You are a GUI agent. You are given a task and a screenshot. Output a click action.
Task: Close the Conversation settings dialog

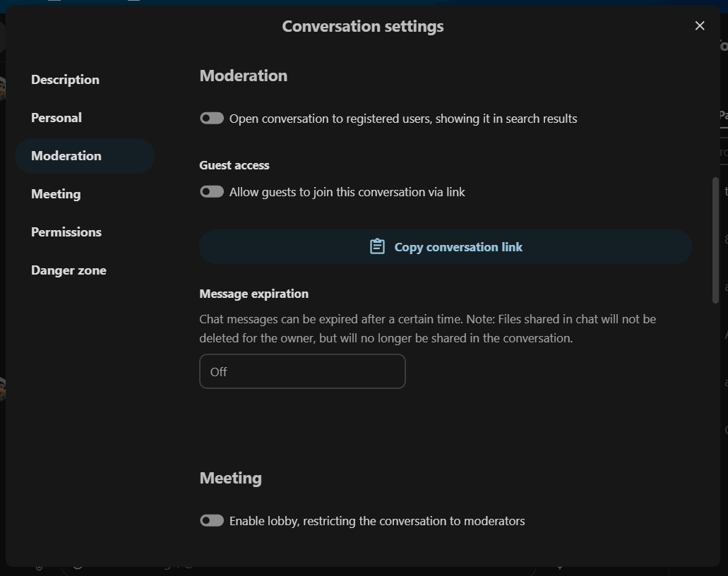[700, 26]
